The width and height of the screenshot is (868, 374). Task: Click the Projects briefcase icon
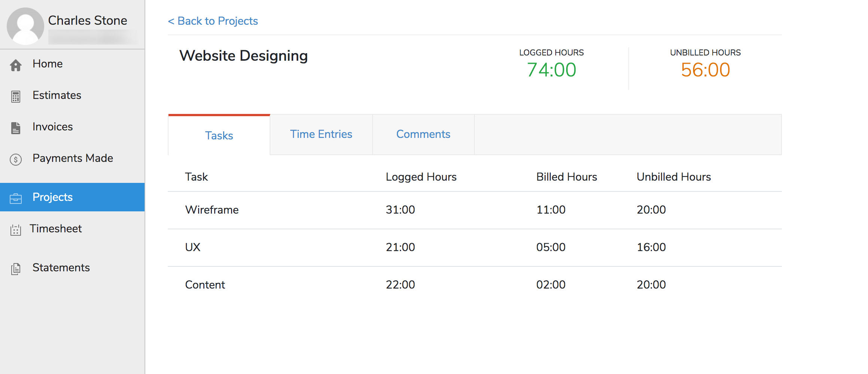16,198
